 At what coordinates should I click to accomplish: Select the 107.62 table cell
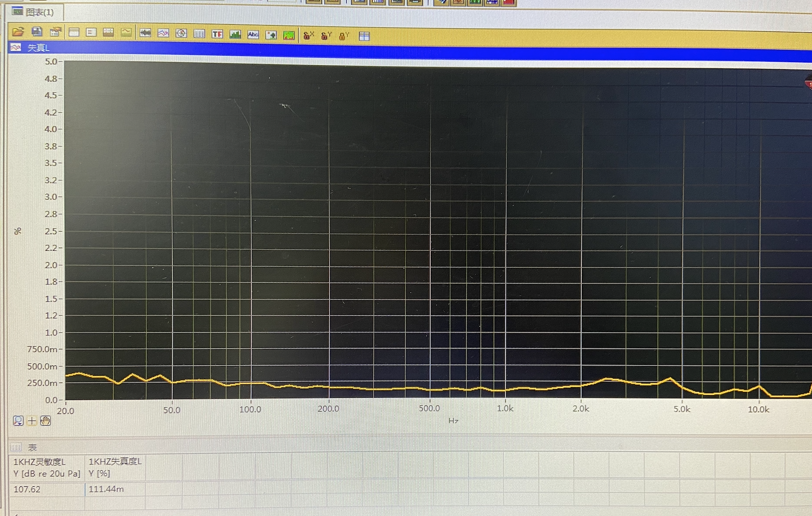(x=47, y=489)
